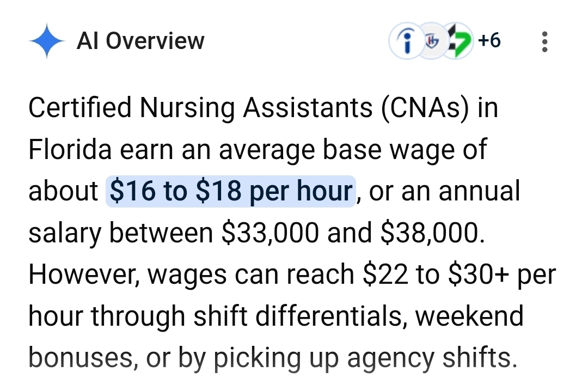Open the shield-logo source icon
Screen dimensions: 588x378
point(432,41)
